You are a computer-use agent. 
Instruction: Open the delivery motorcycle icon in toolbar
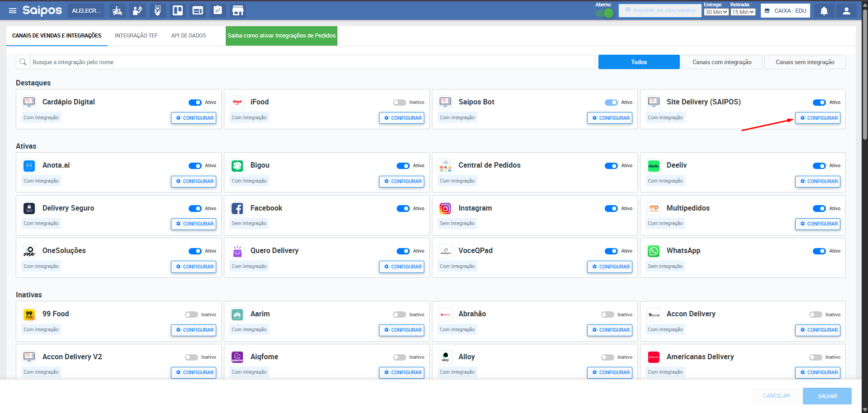point(118,10)
